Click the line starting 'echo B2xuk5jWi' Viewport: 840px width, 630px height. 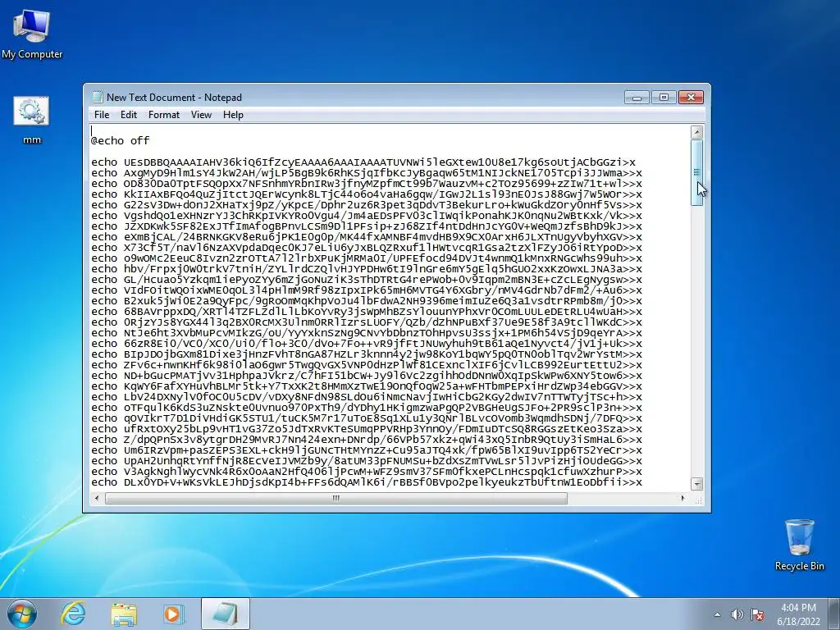pyautogui.click(x=367, y=301)
